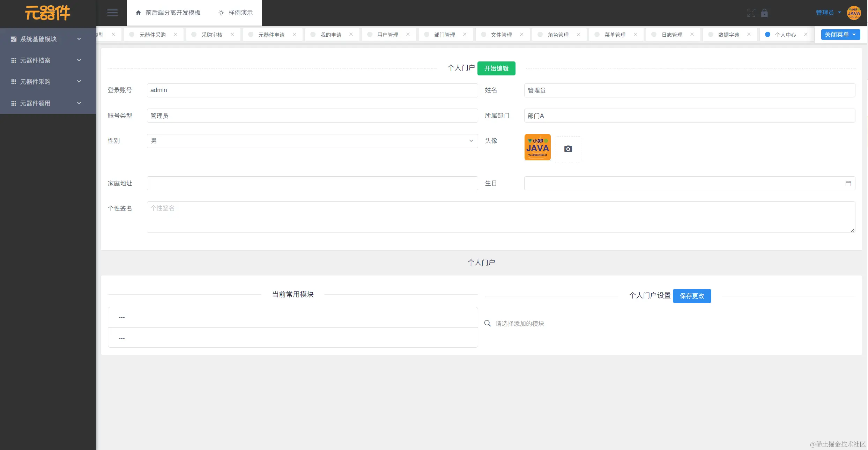Open the 性别 gender dropdown

[312, 141]
